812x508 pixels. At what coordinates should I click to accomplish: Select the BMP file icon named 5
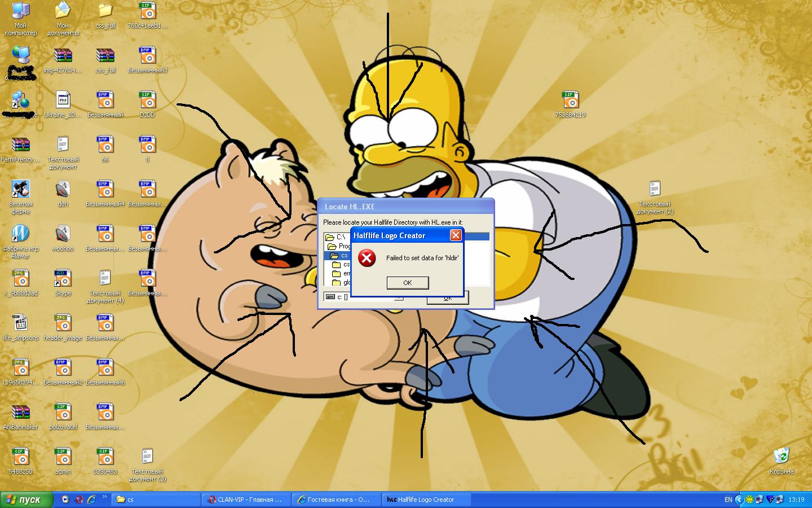pyautogui.click(x=148, y=150)
